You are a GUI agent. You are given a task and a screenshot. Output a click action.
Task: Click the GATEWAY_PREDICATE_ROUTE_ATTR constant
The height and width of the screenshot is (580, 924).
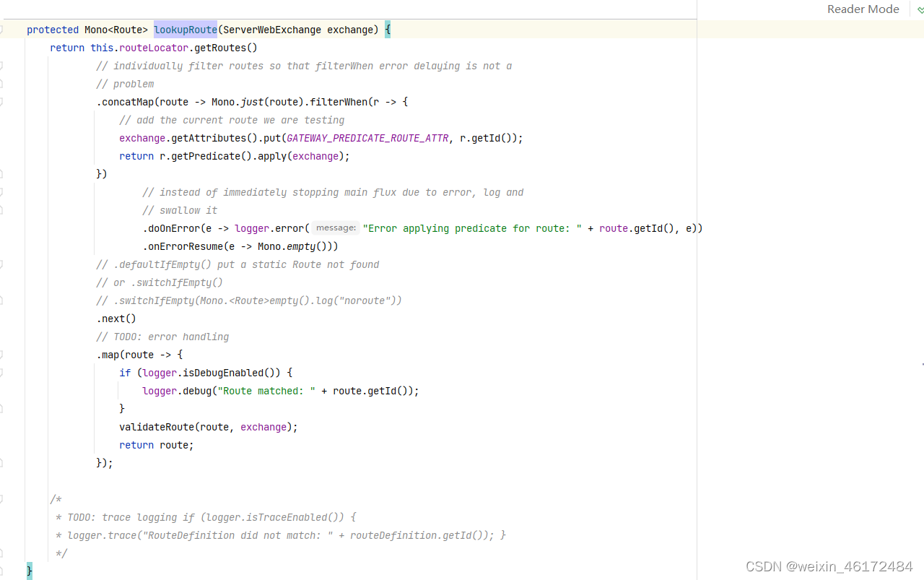[367, 138]
